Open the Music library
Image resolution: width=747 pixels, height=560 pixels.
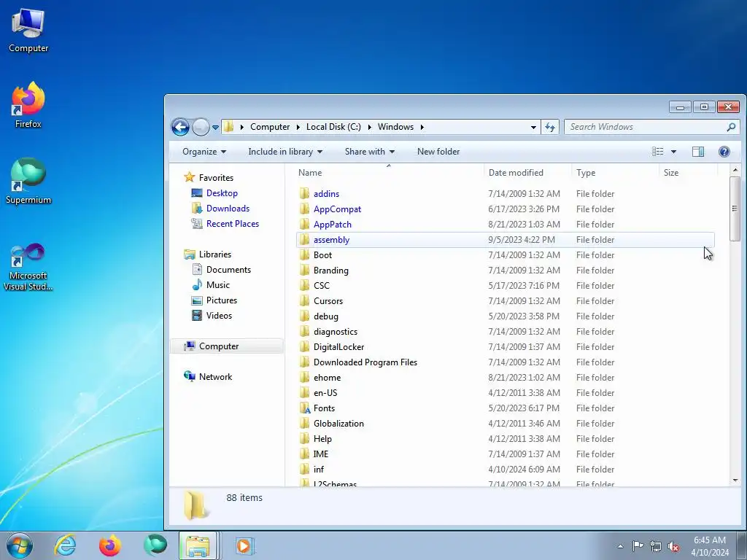pyautogui.click(x=217, y=285)
